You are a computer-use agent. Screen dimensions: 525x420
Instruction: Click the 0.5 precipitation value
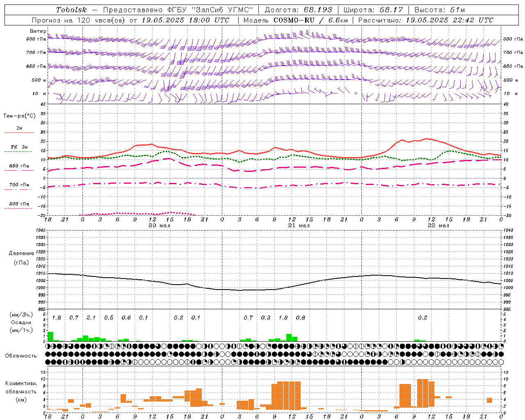click(109, 318)
